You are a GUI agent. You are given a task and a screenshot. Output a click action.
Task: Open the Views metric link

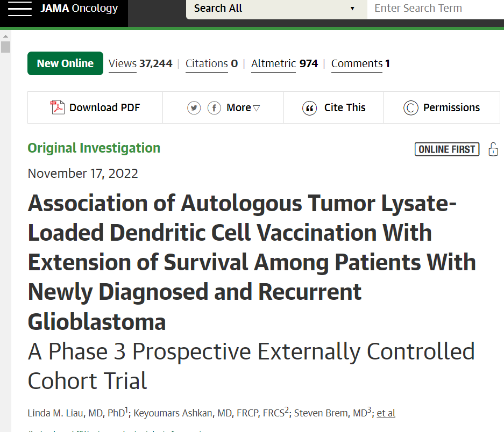tap(123, 63)
